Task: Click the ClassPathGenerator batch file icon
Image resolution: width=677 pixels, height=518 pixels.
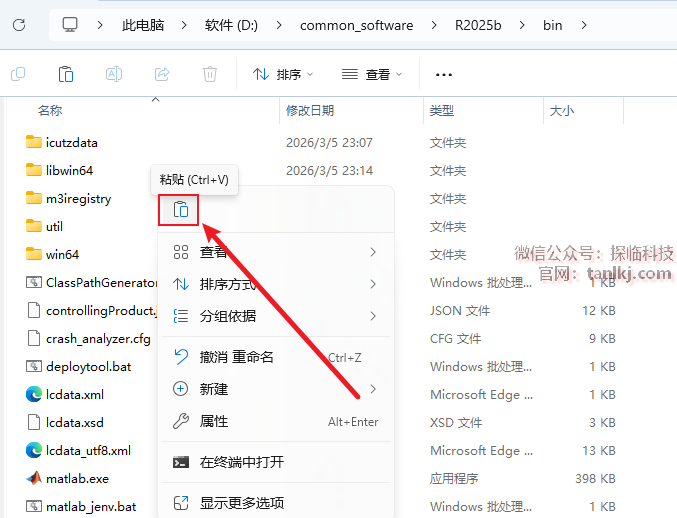Action: click(34, 282)
